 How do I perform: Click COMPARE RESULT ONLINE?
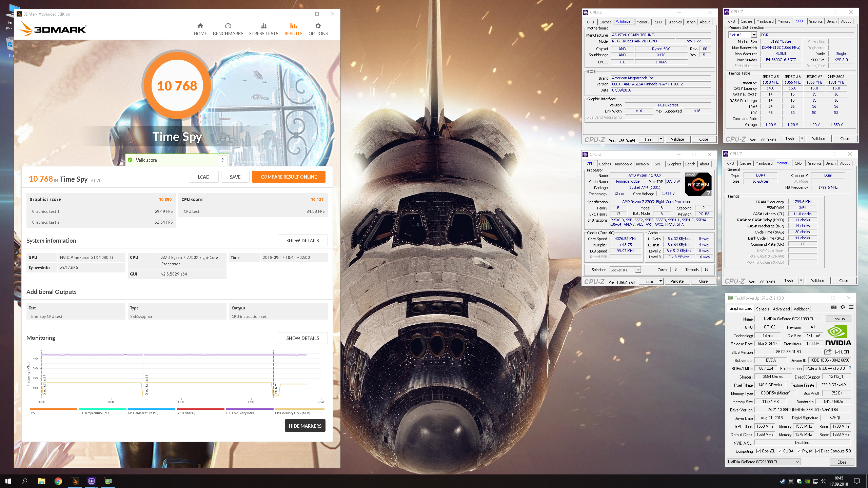pos(289,177)
